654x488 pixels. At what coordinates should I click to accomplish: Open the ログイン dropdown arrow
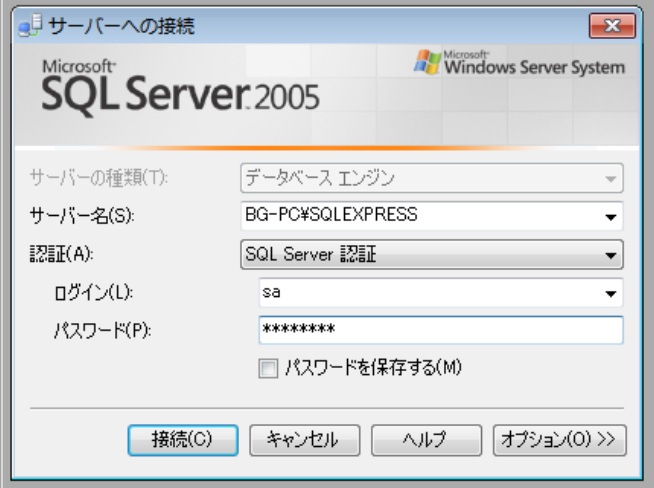[611, 293]
